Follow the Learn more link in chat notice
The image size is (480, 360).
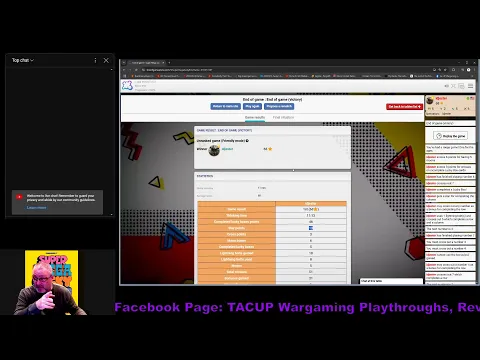pyautogui.click(x=36, y=208)
